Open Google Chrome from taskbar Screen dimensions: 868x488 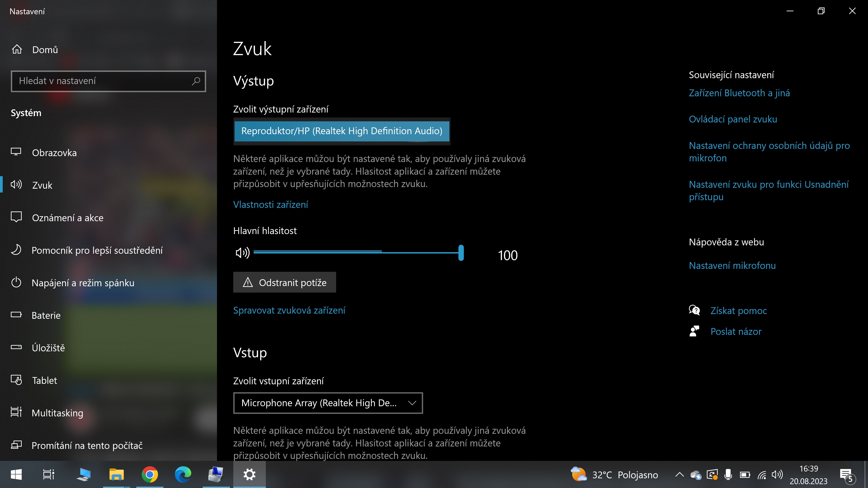click(150, 474)
